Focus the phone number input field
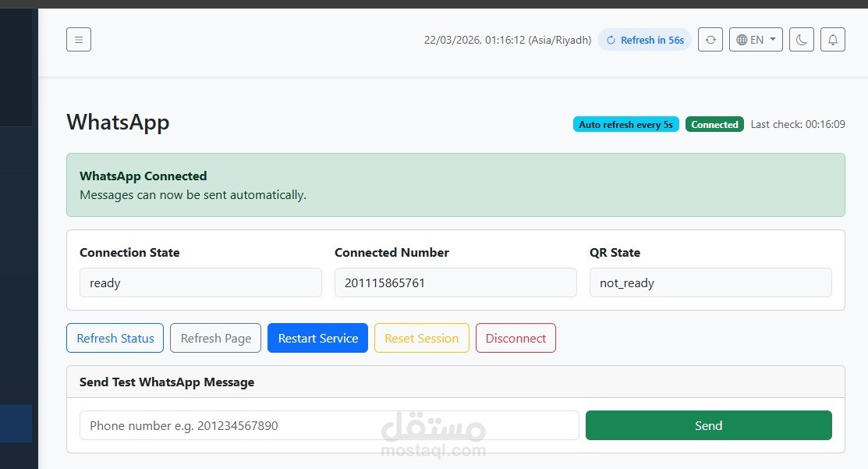868x469 pixels. pyautogui.click(x=329, y=425)
